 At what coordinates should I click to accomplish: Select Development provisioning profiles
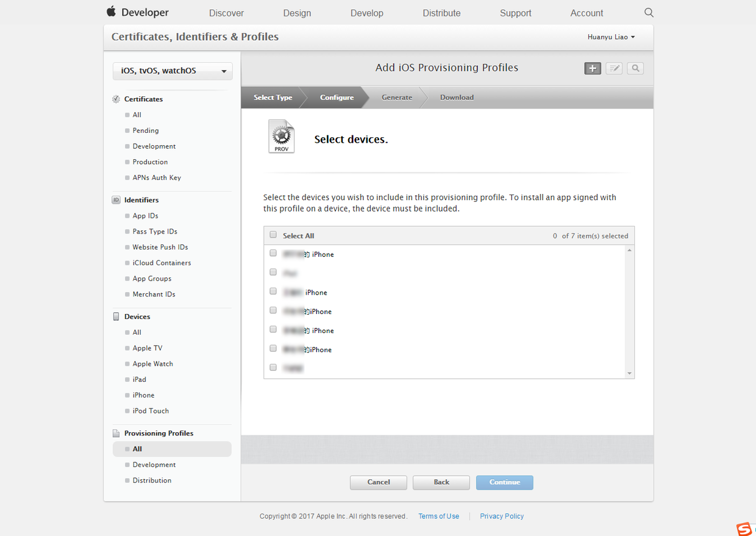point(154,465)
